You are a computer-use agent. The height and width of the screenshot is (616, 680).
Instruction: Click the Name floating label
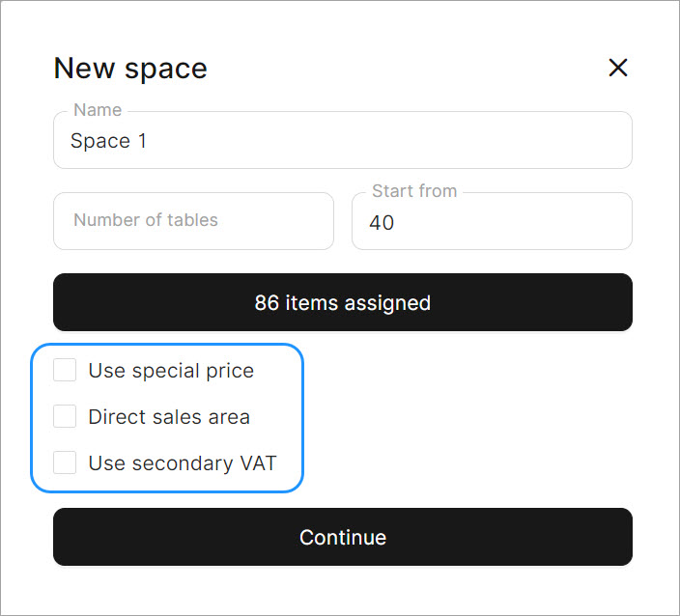[x=98, y=110]
